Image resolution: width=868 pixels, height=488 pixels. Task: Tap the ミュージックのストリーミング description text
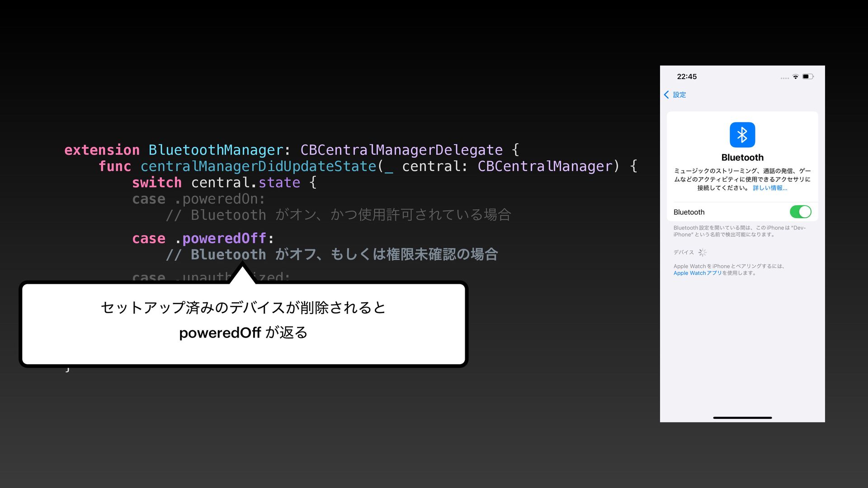click(742, 179)
